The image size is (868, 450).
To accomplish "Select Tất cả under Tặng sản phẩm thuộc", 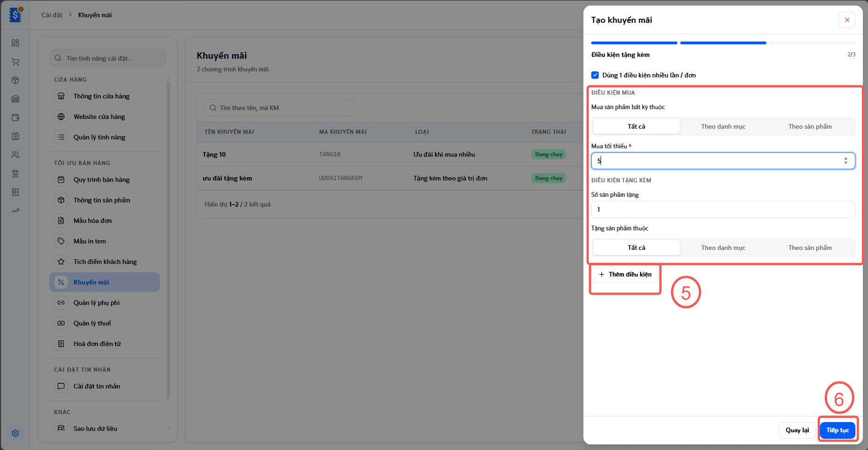I will (x=636, y=248).
